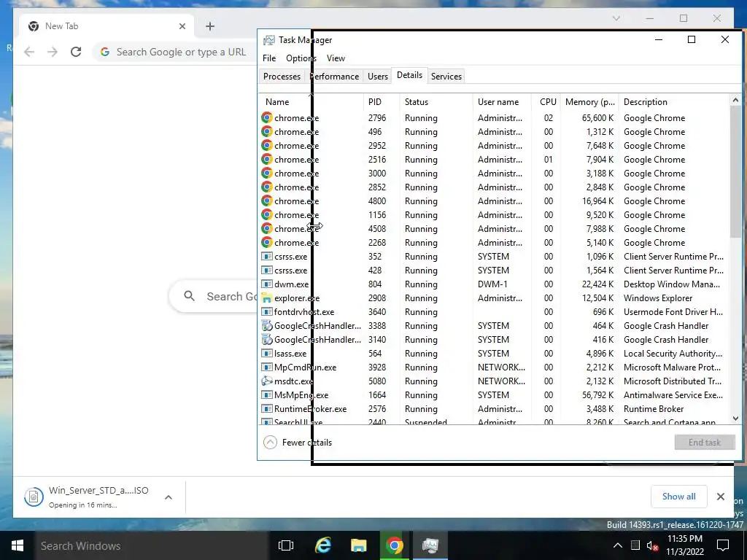Open ISO download options chevron
The image size is (747, 560).
169,497
